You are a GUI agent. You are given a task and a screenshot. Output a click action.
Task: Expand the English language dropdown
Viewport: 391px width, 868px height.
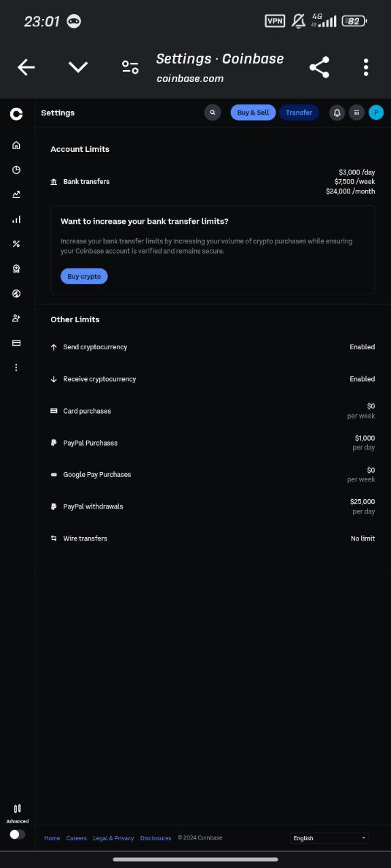pyautogui.click(x=329, y=838)
